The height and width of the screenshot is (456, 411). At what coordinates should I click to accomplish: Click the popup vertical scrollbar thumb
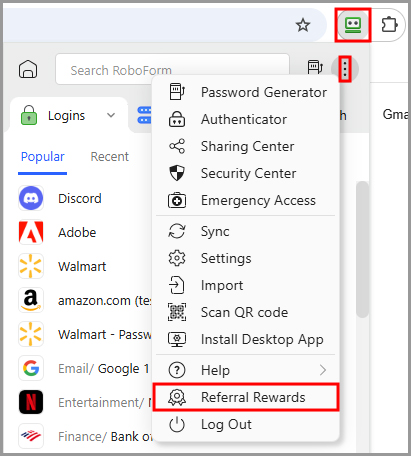pyautogui.click(x=362, y=249)
